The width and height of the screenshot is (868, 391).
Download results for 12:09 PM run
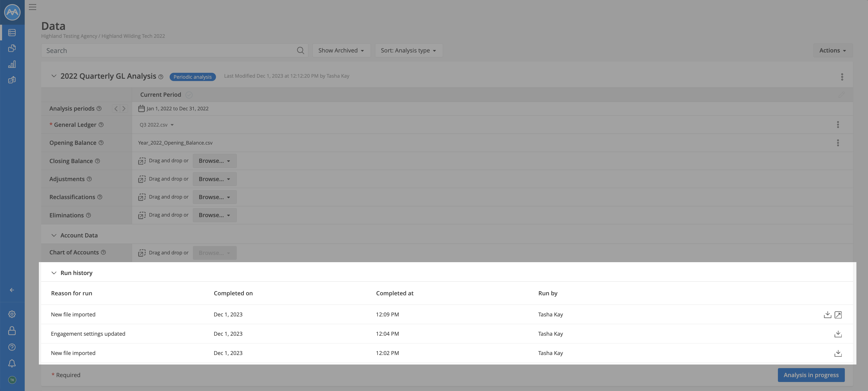point(827,315)
